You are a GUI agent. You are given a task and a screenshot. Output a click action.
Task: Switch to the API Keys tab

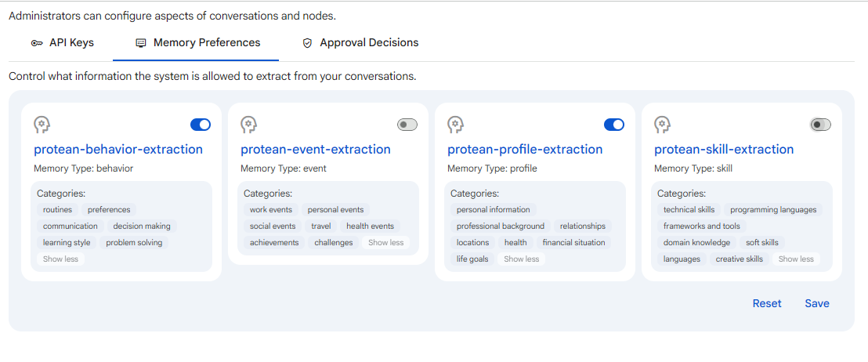tap(63, 42)
